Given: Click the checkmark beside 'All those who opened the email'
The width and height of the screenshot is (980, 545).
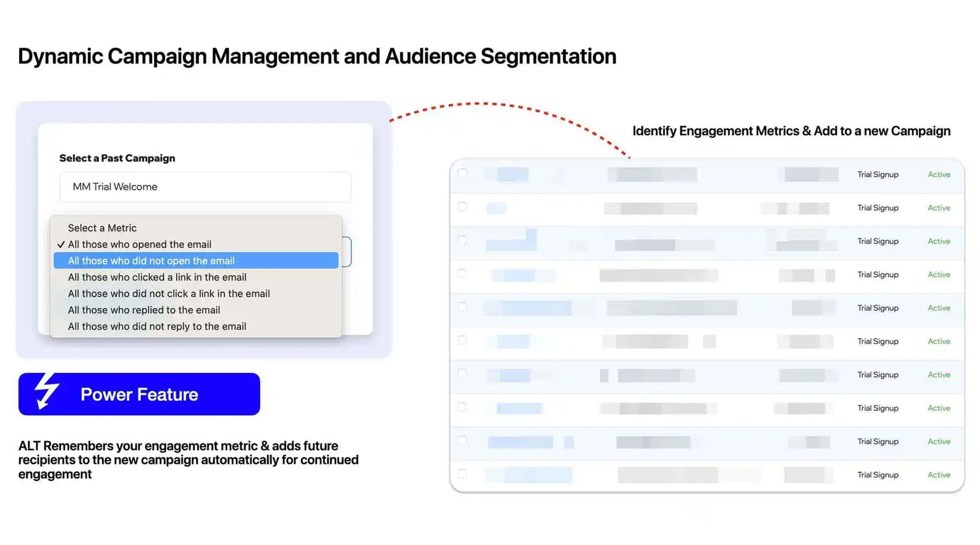Looking at the screenshot, I should [61, 244].
